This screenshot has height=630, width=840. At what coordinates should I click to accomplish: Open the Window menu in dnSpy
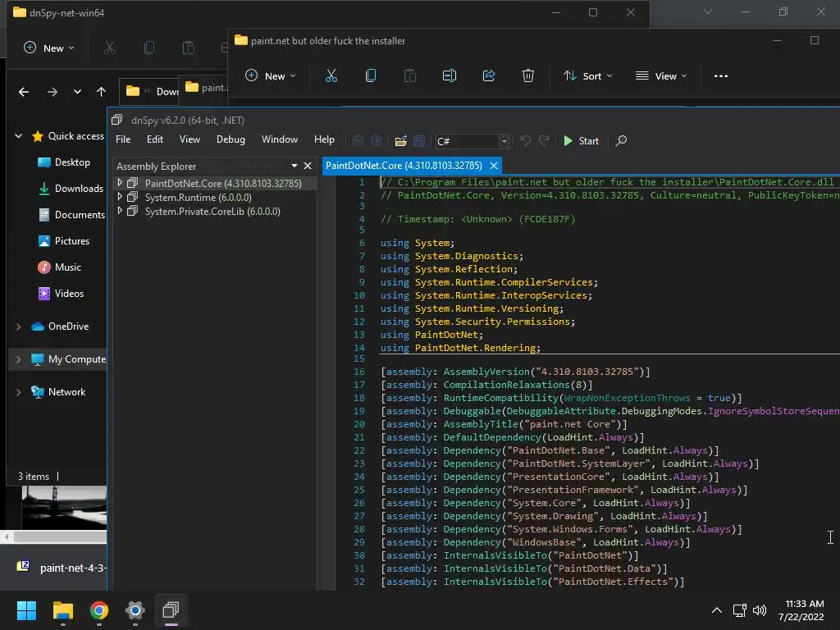[279, 139]
